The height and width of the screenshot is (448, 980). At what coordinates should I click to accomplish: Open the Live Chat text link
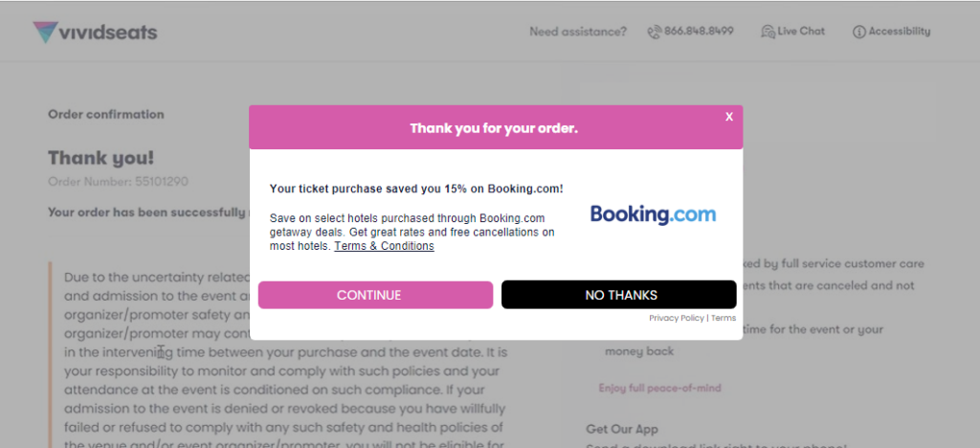click(x=801, y=32)
